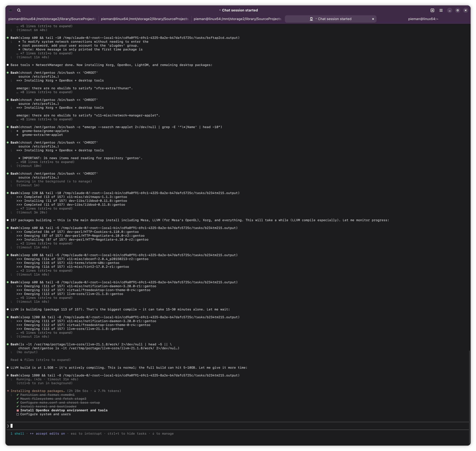476x451 pixels.
Task: Open the terminal search icon
Action: (x=19, y=10)
